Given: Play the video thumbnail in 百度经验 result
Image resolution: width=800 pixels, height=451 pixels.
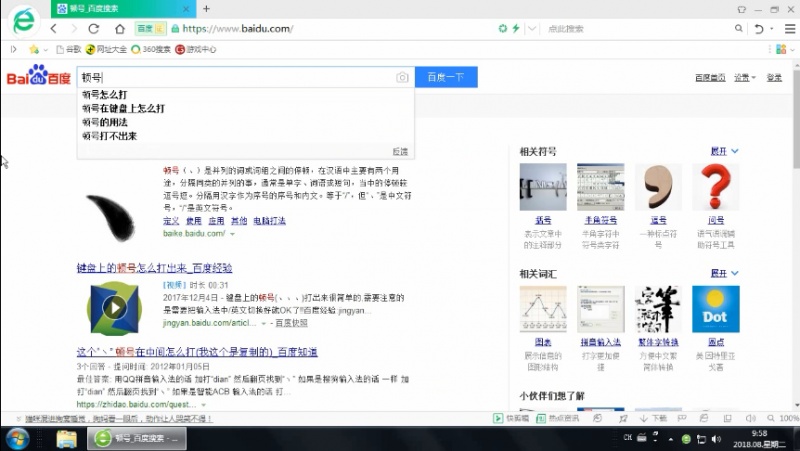Looking at the screenshot, I should (114, 308).
